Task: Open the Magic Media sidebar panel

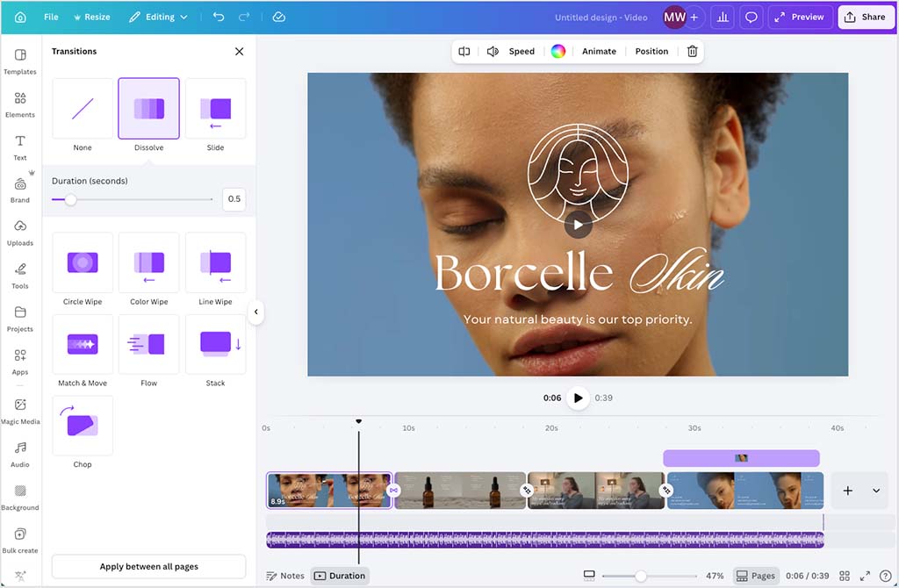Action: pos(20,411)
